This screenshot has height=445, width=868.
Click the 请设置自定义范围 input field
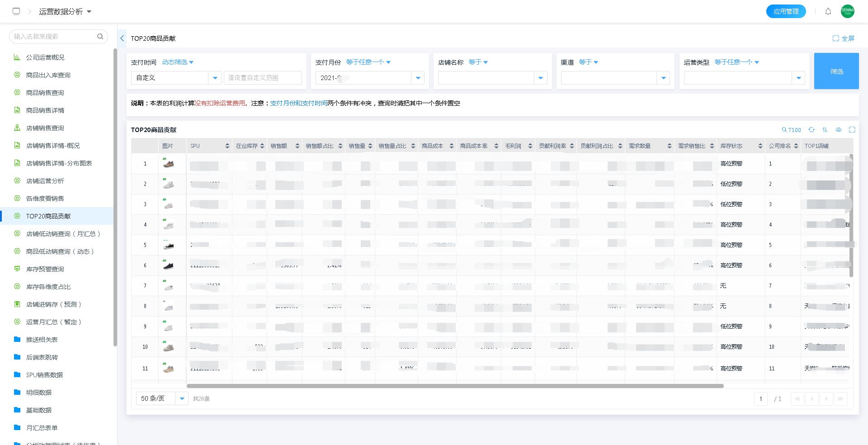click(262, 78)
